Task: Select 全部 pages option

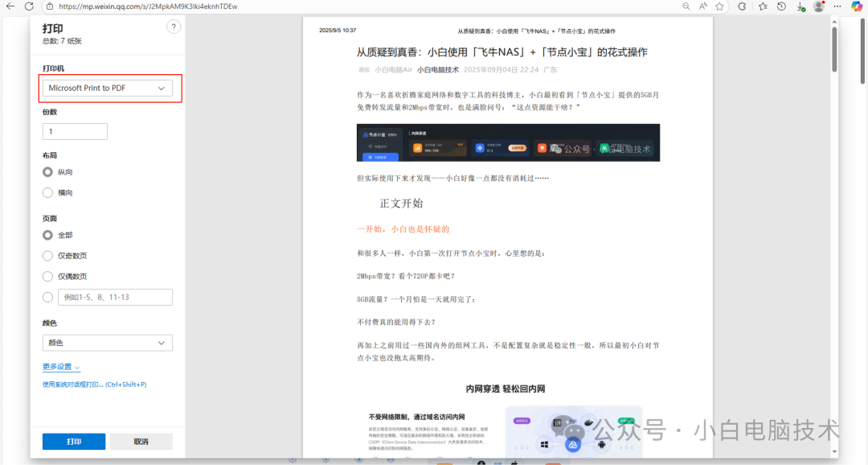Action: coord(47,235)
